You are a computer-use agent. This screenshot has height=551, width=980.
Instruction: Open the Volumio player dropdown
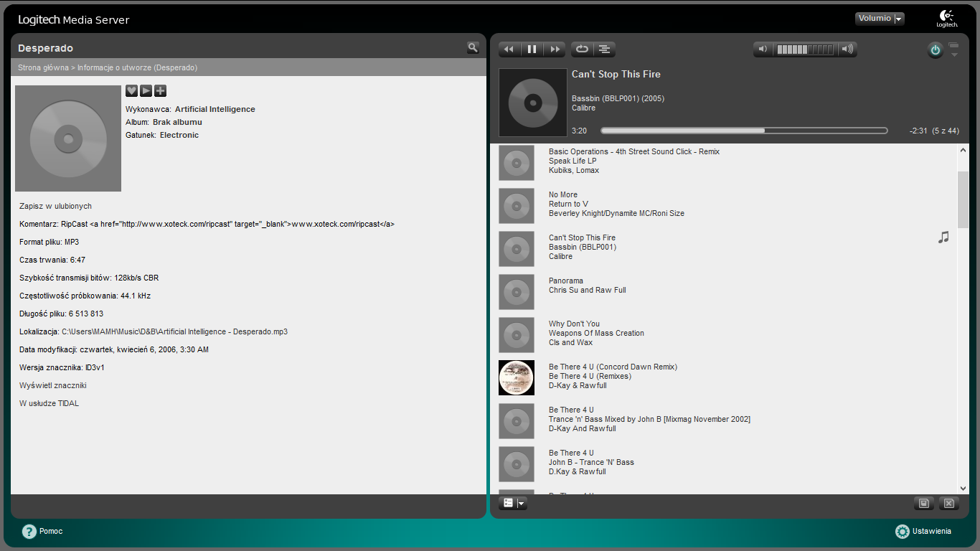tap(880, 19)
